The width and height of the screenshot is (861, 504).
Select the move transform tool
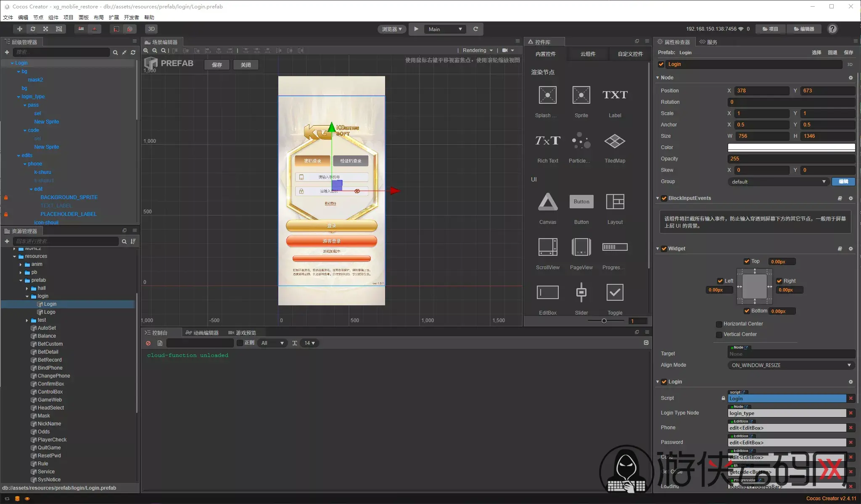[19, 29]
